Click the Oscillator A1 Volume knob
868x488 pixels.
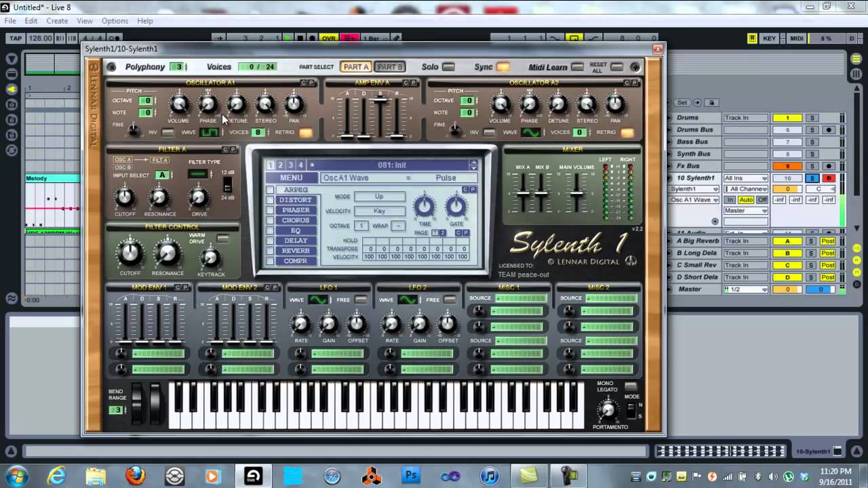[179, 104]
